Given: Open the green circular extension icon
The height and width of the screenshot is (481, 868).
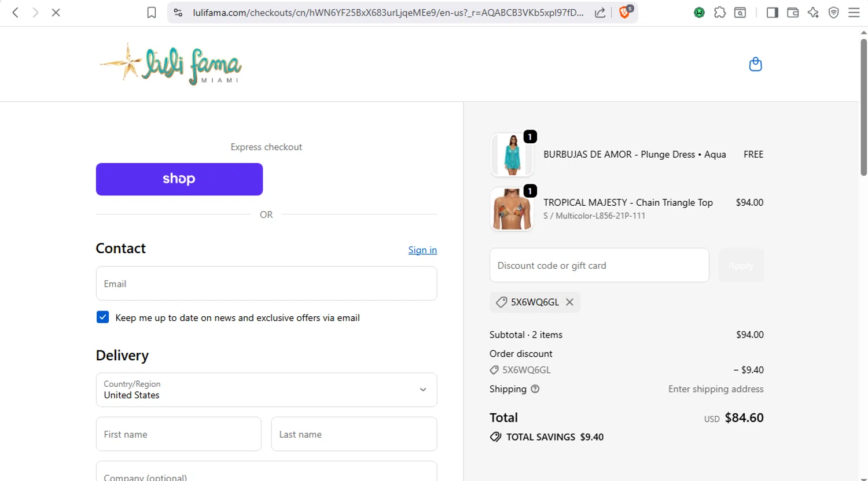Looking at the screenshot, I should point(699,13).
